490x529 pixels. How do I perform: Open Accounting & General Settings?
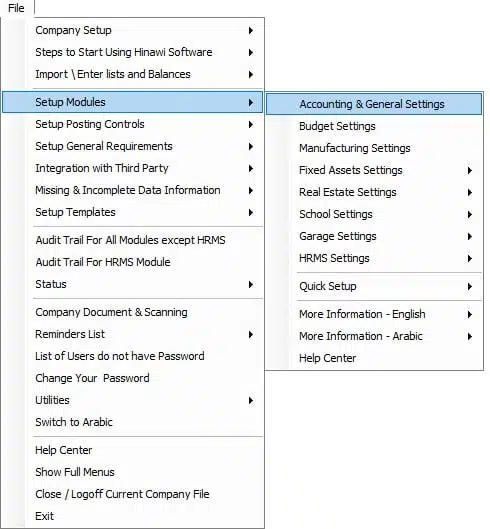[374, 104]
